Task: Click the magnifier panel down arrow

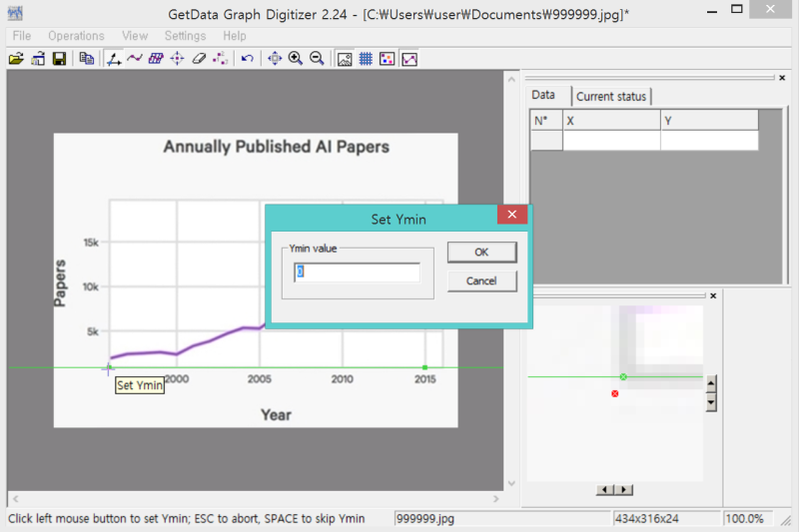Action: (711, 402)
